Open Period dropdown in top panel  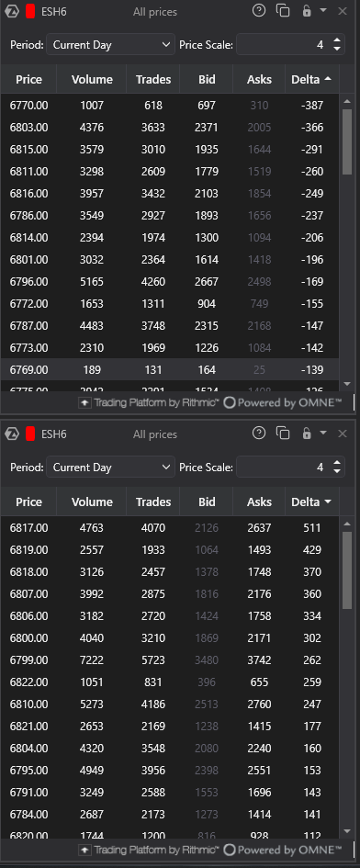coord(110,45)
